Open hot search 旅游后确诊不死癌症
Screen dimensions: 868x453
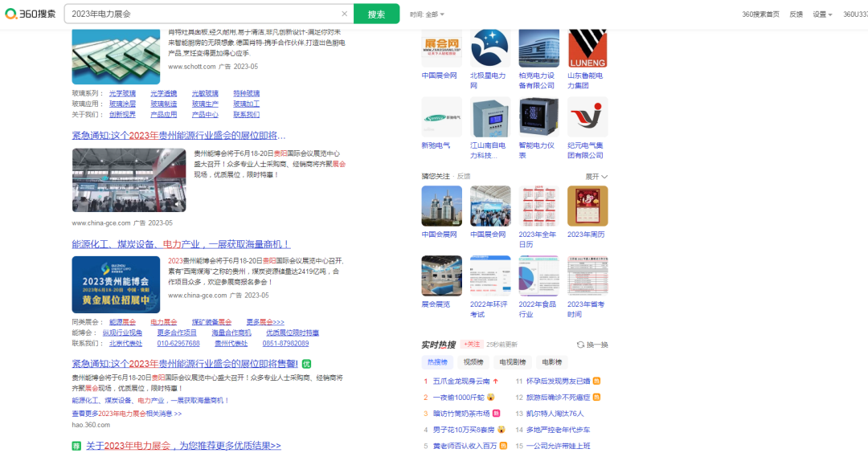tap(558, 397)
